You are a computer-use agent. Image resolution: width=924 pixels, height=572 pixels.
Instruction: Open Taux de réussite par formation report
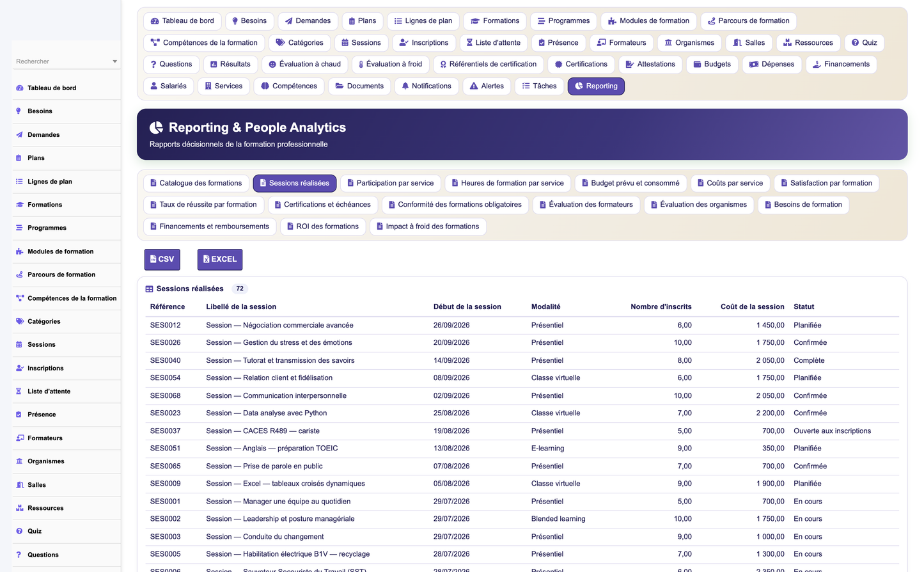click(203, 205)
